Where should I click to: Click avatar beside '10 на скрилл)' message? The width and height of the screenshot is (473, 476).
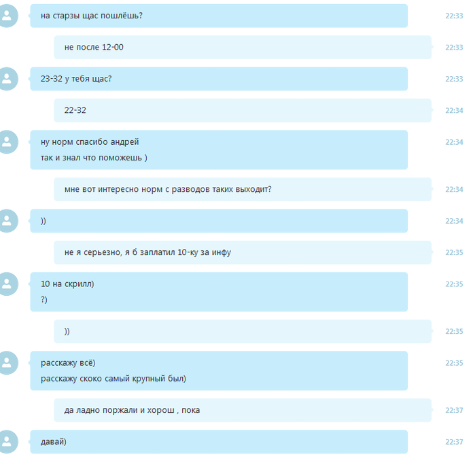click(x=7, y=284)
